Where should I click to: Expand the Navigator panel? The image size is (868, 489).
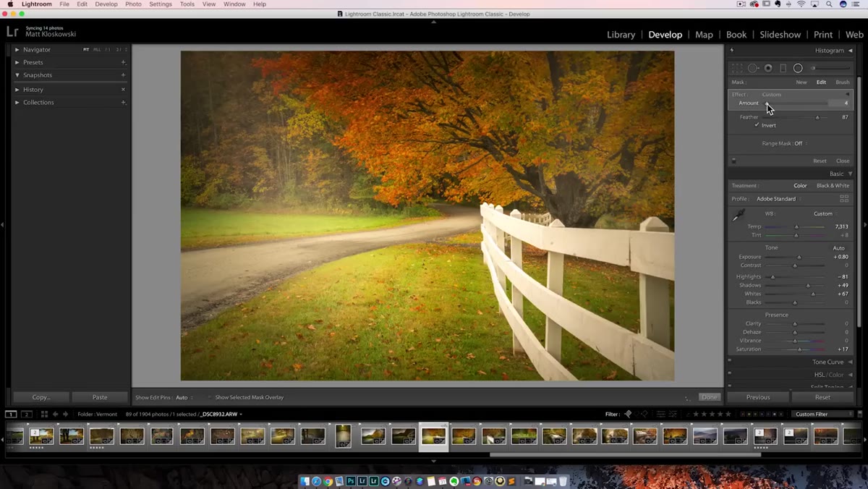pos(17,49)
